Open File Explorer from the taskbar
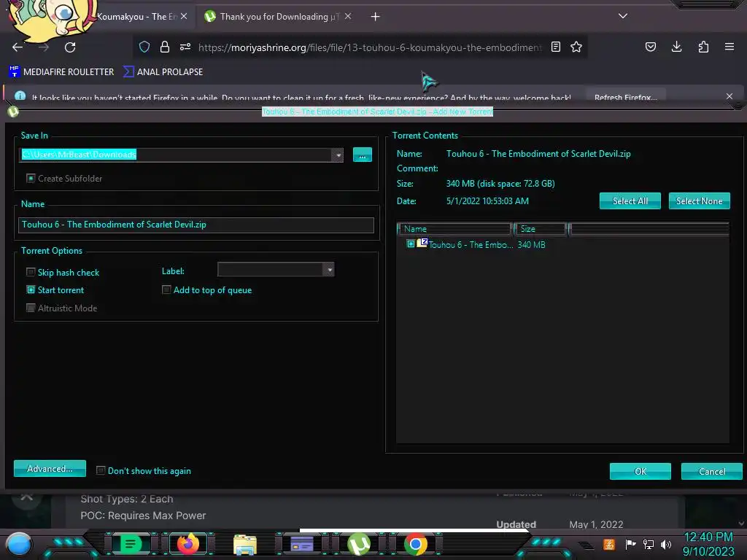 (245, 544)
